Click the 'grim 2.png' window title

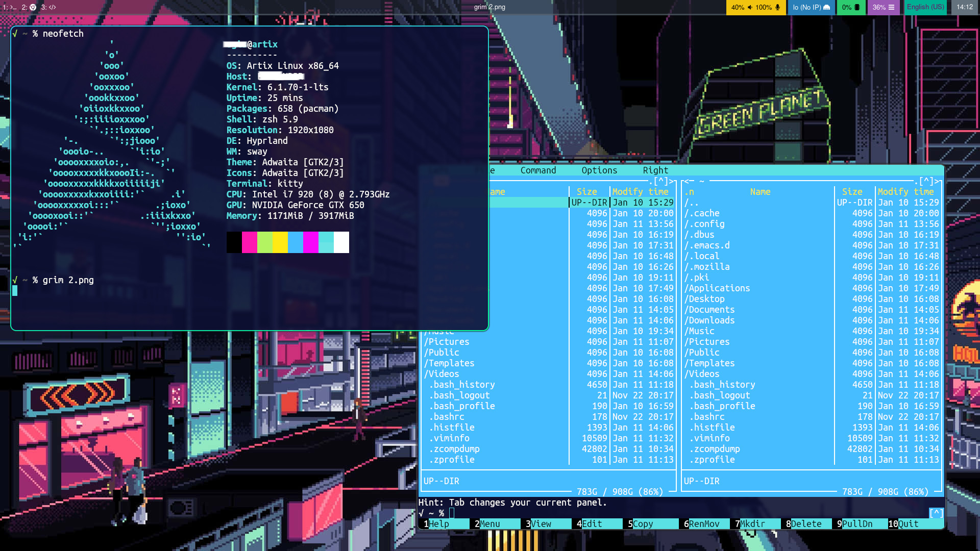pyautogui.click(x=489, y=7)
